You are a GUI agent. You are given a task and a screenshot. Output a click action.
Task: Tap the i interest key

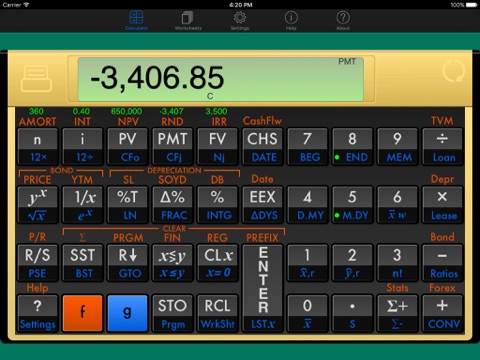83,146
